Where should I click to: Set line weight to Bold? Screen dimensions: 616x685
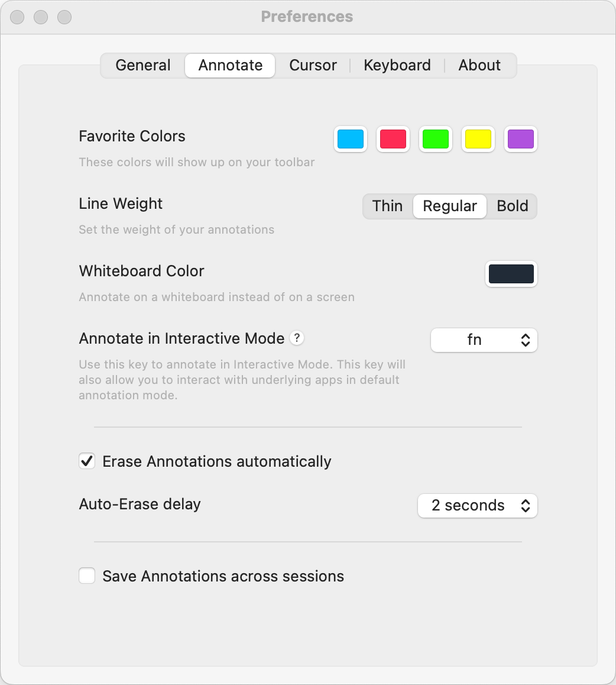(512, 206)
